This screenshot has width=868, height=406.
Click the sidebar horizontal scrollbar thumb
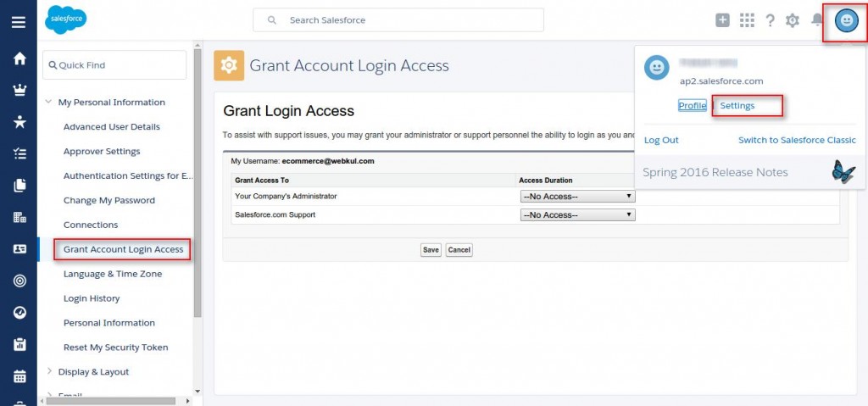pos(111,400)
